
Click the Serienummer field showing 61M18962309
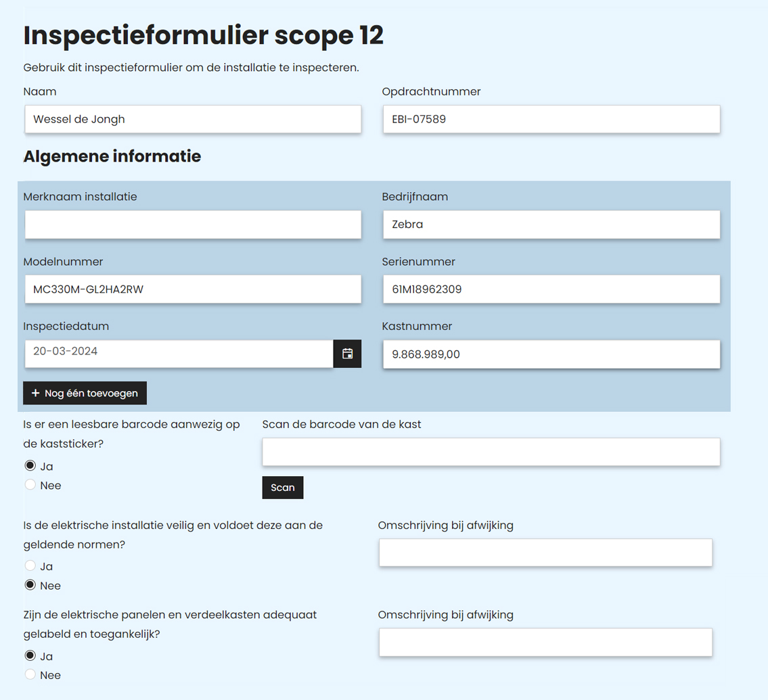point(551,289)
